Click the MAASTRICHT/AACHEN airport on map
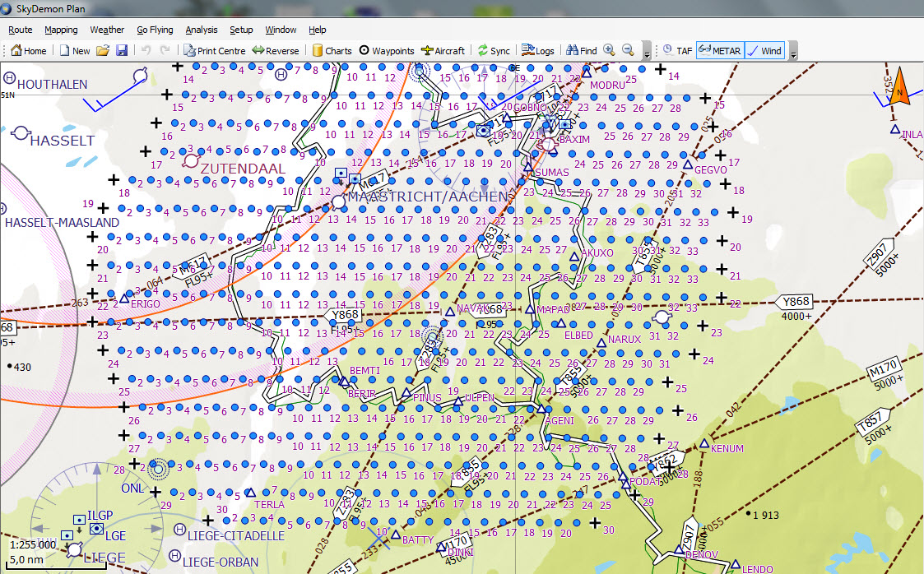924x574 pixels. tap(338, 200)
